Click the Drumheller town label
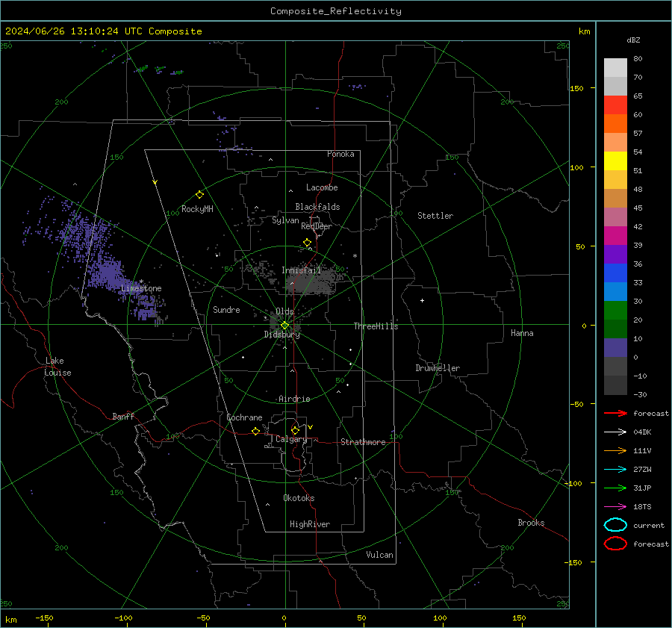This screenshot has width=672, height=628. point(438,368)
